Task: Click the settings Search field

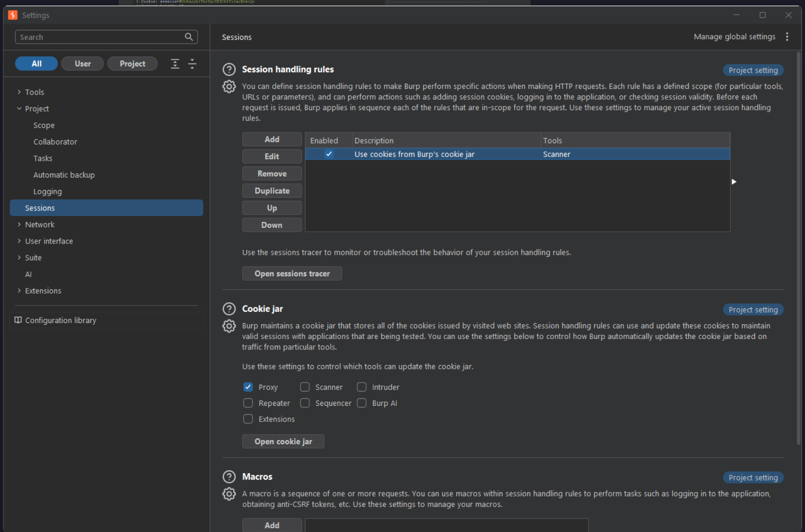Action: pyautogui.click(x=106, y=37)
